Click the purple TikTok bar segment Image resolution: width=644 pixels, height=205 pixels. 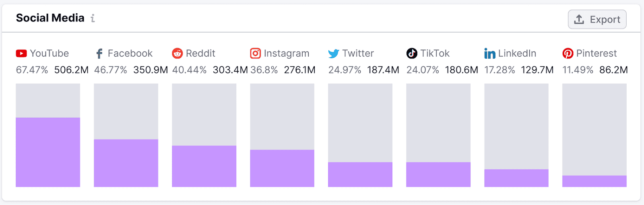tap(438, 174)
